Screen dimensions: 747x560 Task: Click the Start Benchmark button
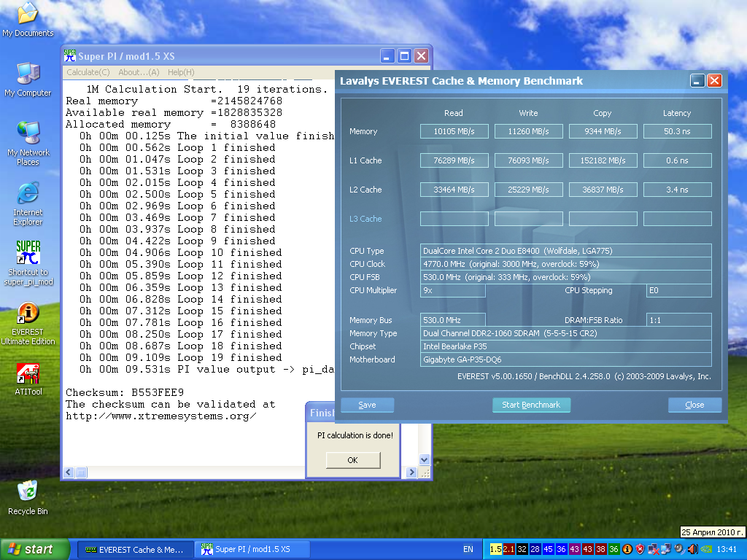(x=531, y=405)
